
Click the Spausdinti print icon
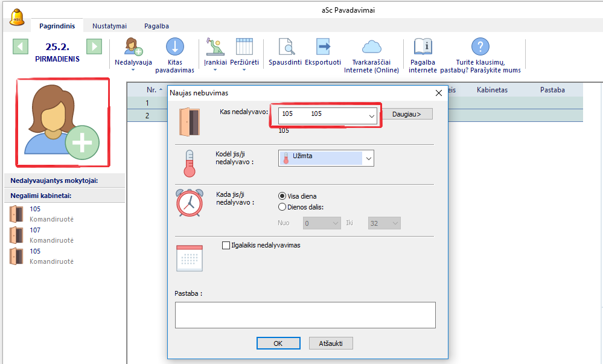click(285, 47)
